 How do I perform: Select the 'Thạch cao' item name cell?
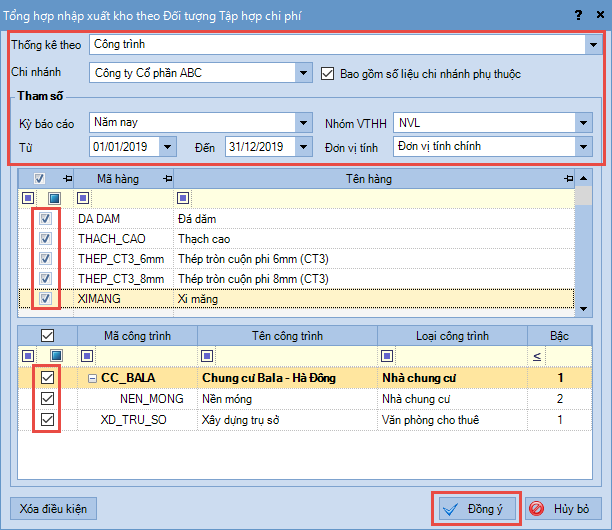pos(374,238)
